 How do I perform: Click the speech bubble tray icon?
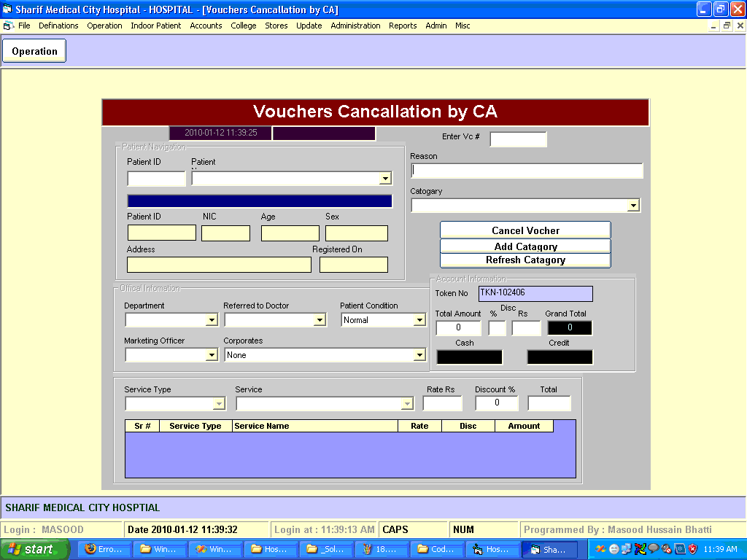pyautogui.click(x=653, y=548)
